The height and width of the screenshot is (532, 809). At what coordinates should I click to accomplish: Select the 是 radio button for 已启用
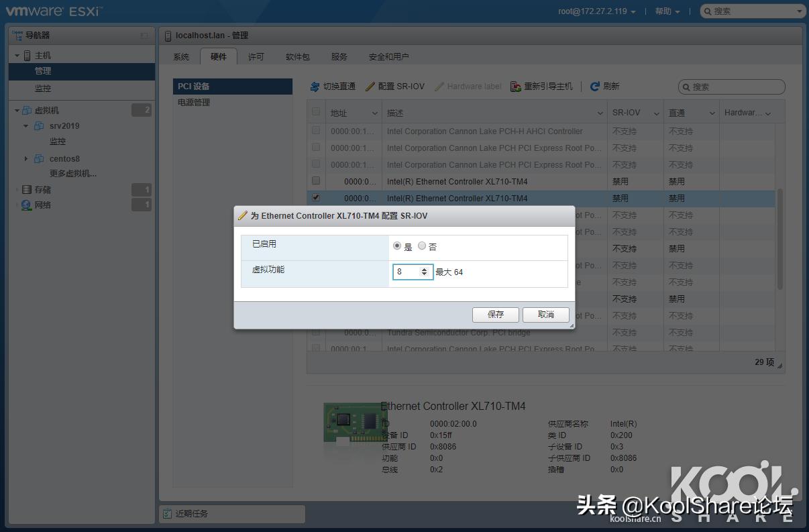click(x=398, y=246)
